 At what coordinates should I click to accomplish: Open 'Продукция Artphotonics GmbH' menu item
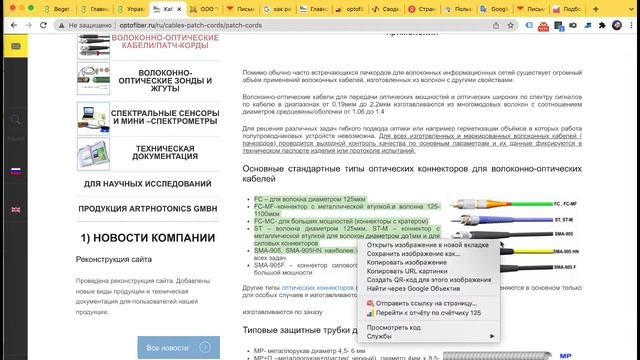(x=148, y=209)
